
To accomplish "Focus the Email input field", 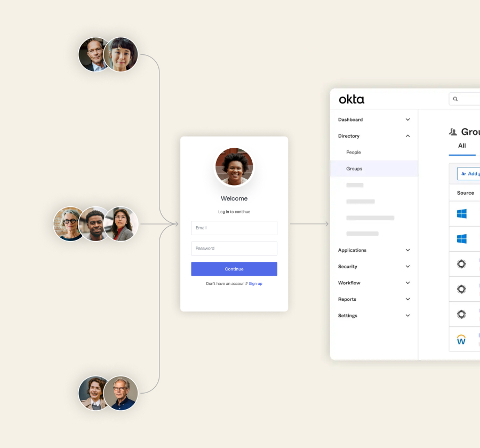I will [x=234, y=228].
